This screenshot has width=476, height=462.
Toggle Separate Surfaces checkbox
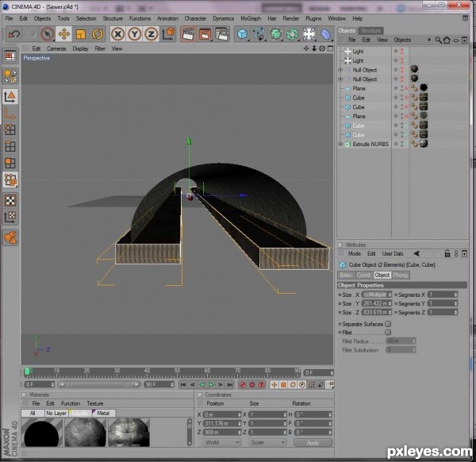point(388,324)
